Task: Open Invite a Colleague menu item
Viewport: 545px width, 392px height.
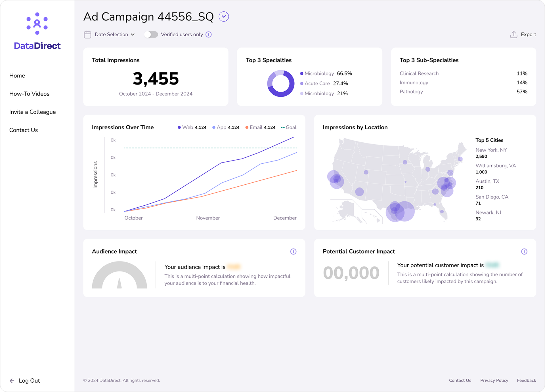Action: [x=32, y=112]
